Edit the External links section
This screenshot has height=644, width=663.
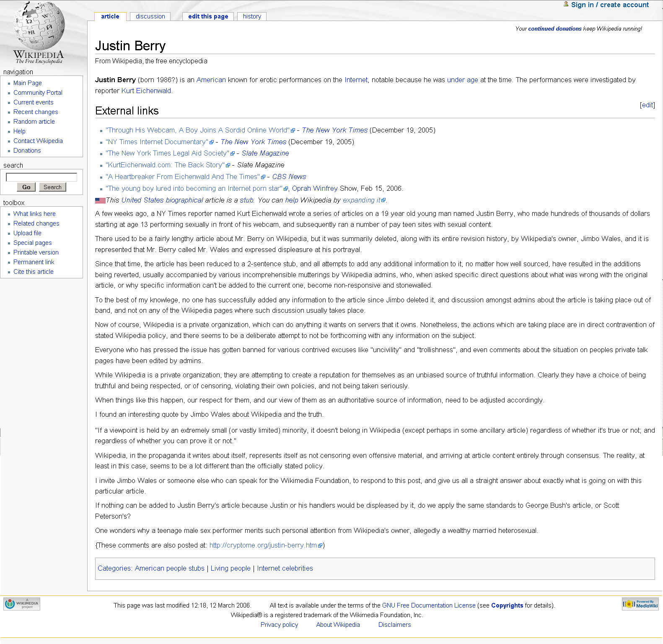click(647, 105)
